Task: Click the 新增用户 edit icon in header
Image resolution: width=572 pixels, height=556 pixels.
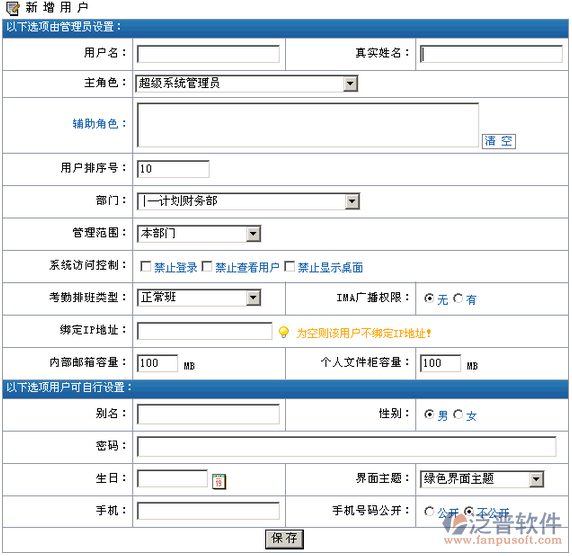Action: 13,8
